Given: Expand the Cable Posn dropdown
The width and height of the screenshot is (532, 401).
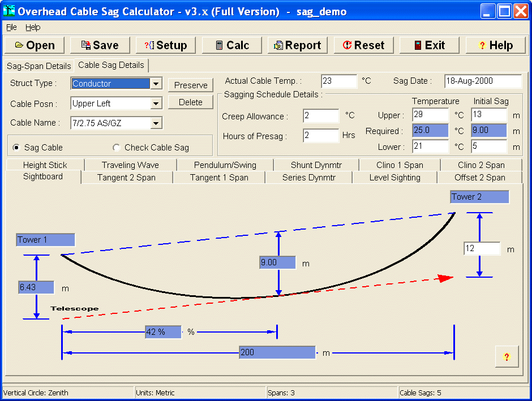Looking at the screenshot, I should tap(156, 104).
